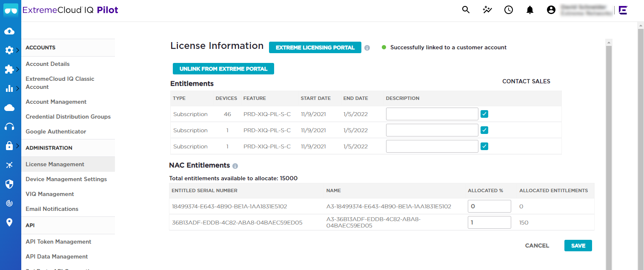The height and width of the screenshot is (270, 644).
Task: Click the Allocated Entitlements column header
Action: [x=553, y=190]
